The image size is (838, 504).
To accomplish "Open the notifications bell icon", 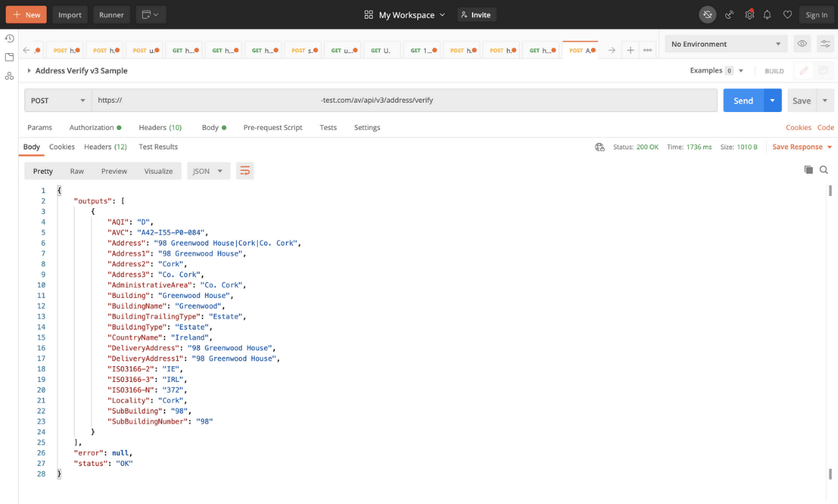I will pos(767,15).
